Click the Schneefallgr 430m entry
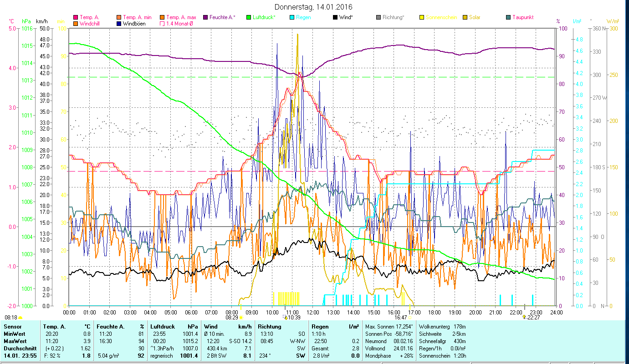 [x=442, y=341]
